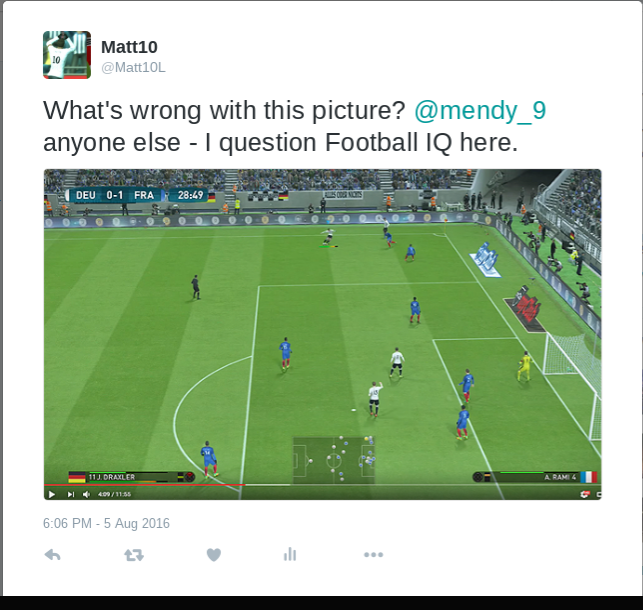
Task: Open the @mendy_9 mention link
Action: tap(480, 110)
